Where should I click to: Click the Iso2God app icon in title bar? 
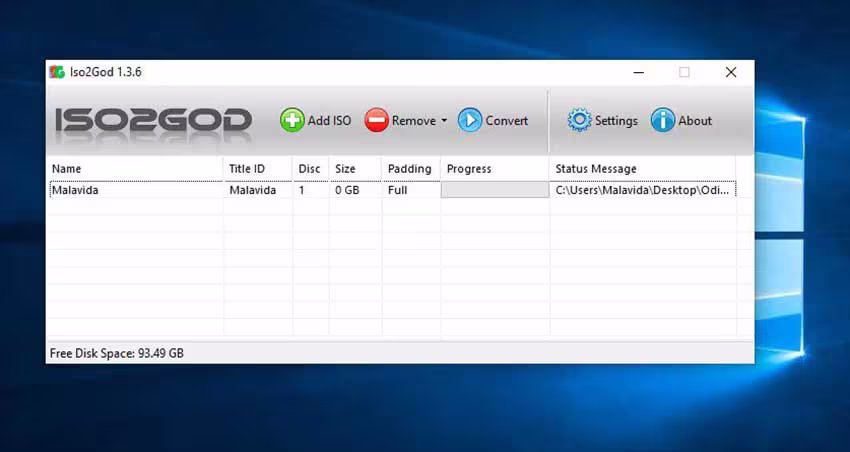tap(57, 72)
